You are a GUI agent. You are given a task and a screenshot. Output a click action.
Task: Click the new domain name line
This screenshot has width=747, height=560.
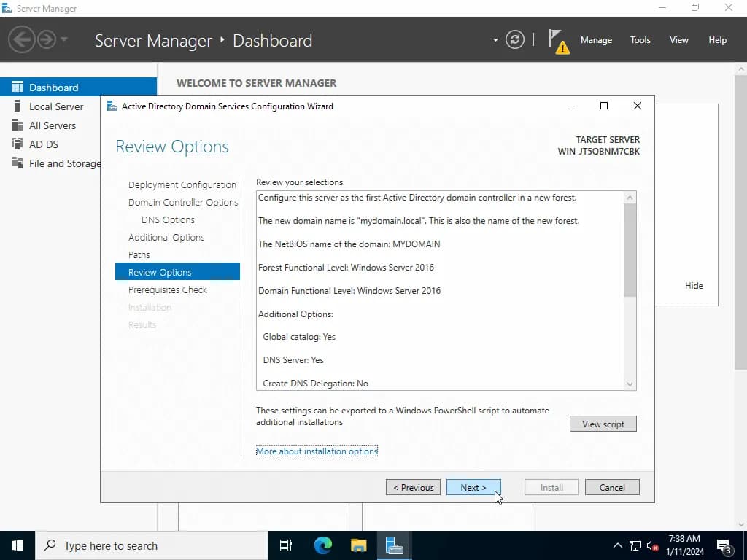click(x=419, y=221)
